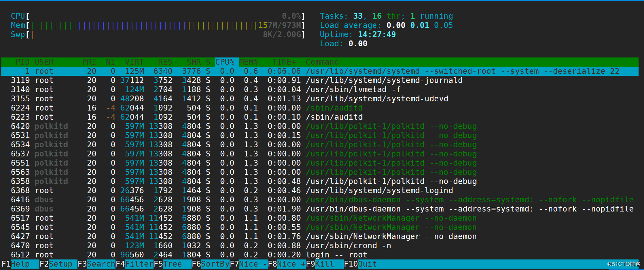Viewport: 644px width, 270px height.
Task: Select lvmetad process PID 3140
Action: point(320,89)
